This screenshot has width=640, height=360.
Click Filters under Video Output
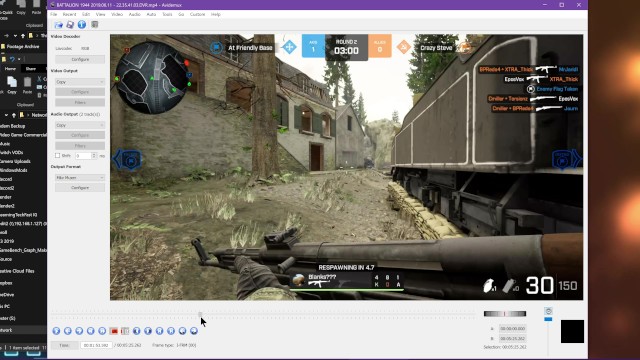80,102
